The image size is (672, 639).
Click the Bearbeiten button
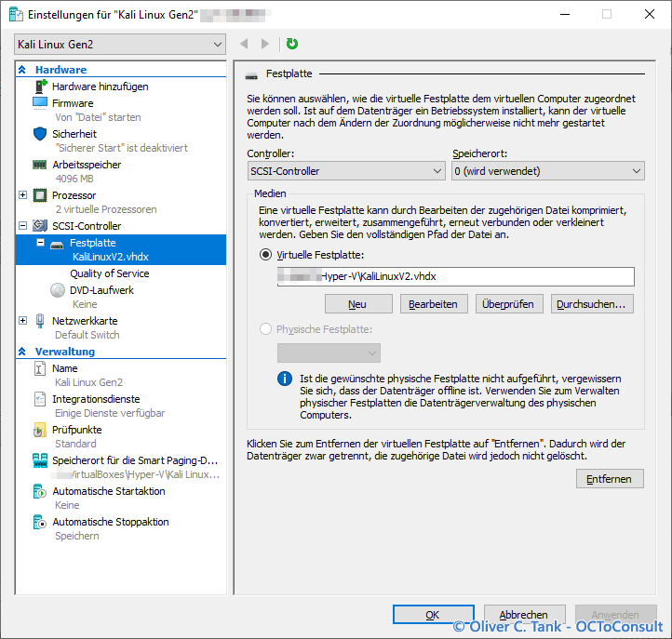433,304
